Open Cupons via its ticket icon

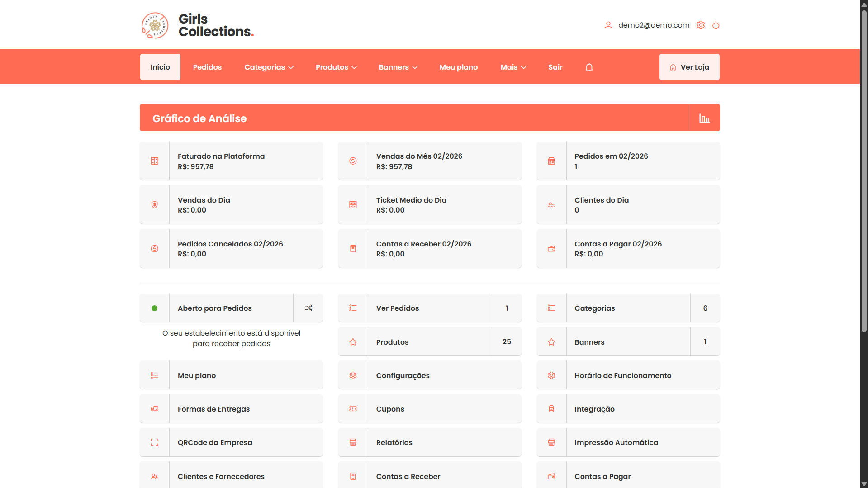tap(353, 409)
